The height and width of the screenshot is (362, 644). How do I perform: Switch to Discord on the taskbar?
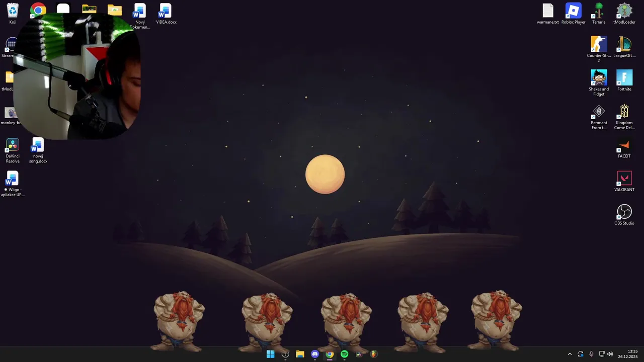pyautogui.click(x=315, y=354)
